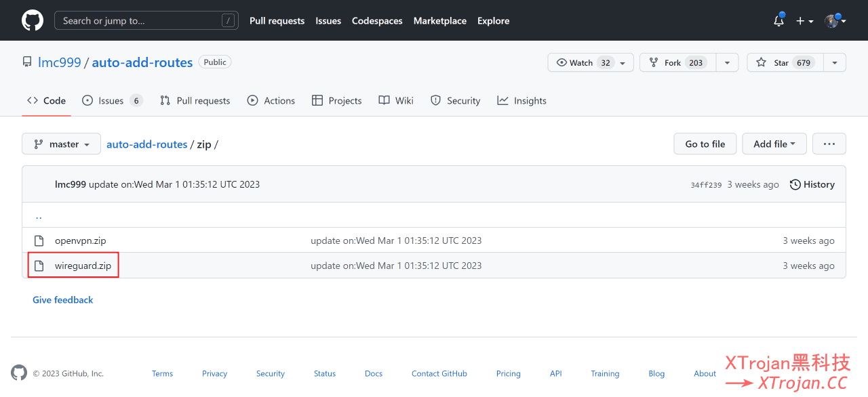Switch to the repository Pull requests tab
This screenshot has width=868, height=397.
(195, 100)
